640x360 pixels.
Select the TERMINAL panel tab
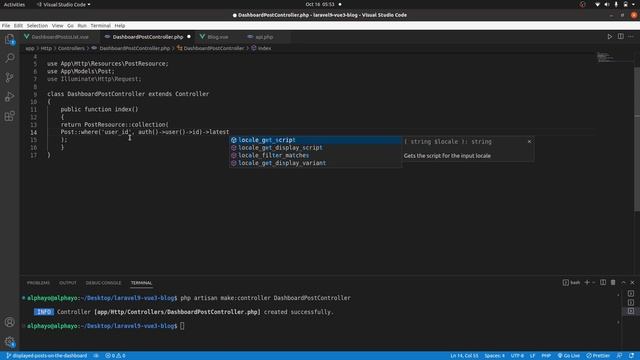click(141, 282)
